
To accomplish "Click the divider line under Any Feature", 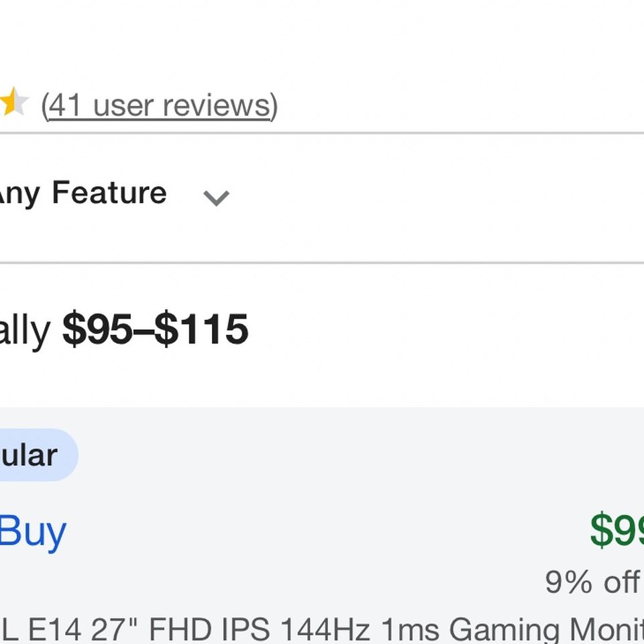I will 322,262.
